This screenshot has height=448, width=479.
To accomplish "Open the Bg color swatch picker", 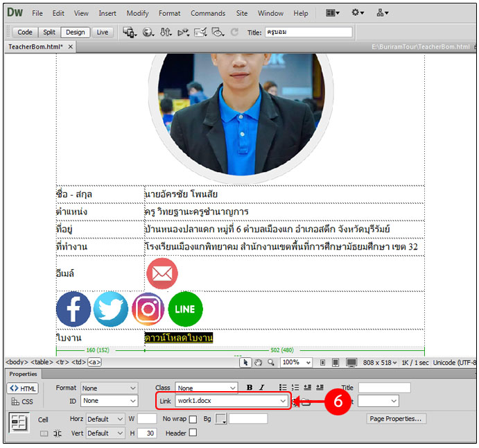I will tap(220, 419).
